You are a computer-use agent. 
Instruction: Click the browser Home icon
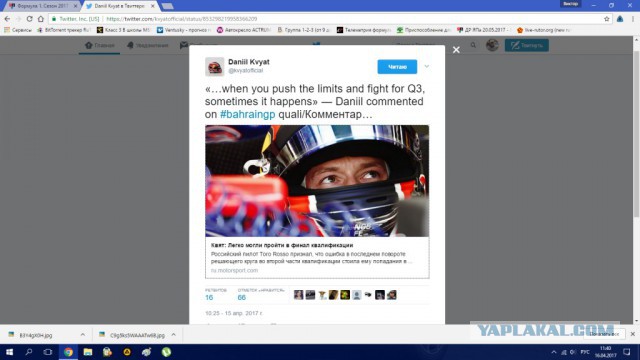[x=41, y=19]
